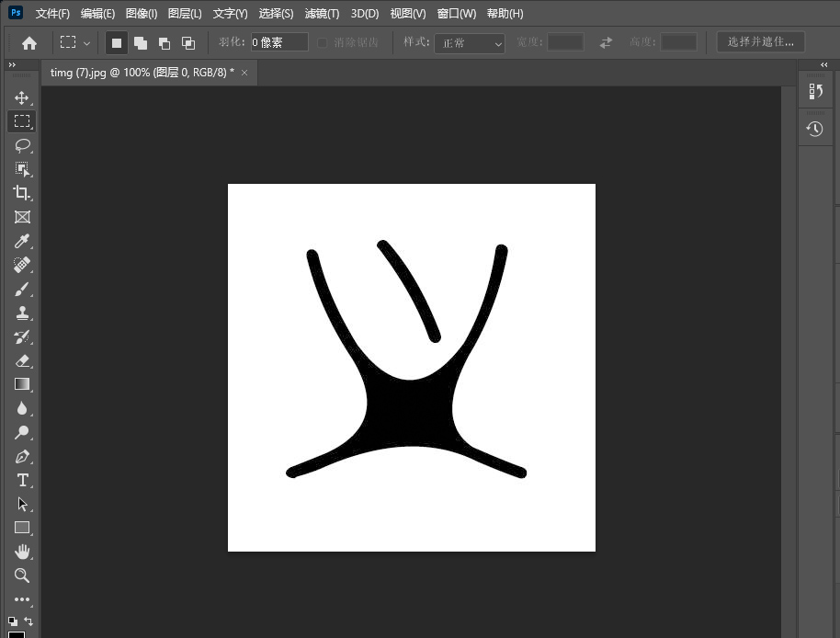Select the Brush tool
This screenshot has width=840, height=638.
[x=22, y=289]
